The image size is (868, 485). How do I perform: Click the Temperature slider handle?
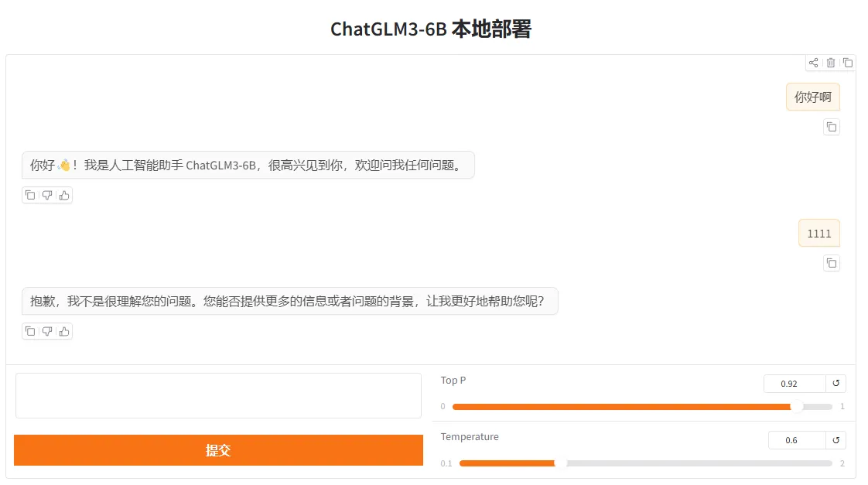click(x=561, y=463)
